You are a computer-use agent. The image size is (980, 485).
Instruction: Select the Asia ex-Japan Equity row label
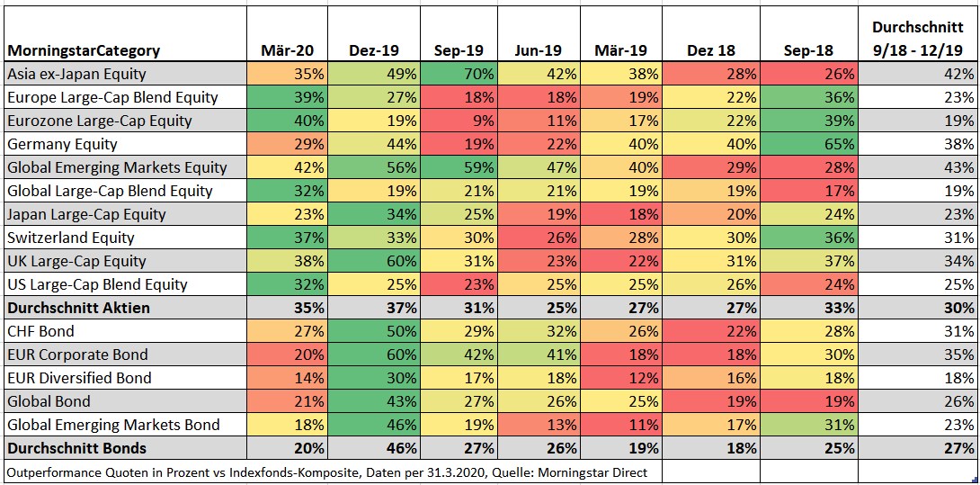76,74
